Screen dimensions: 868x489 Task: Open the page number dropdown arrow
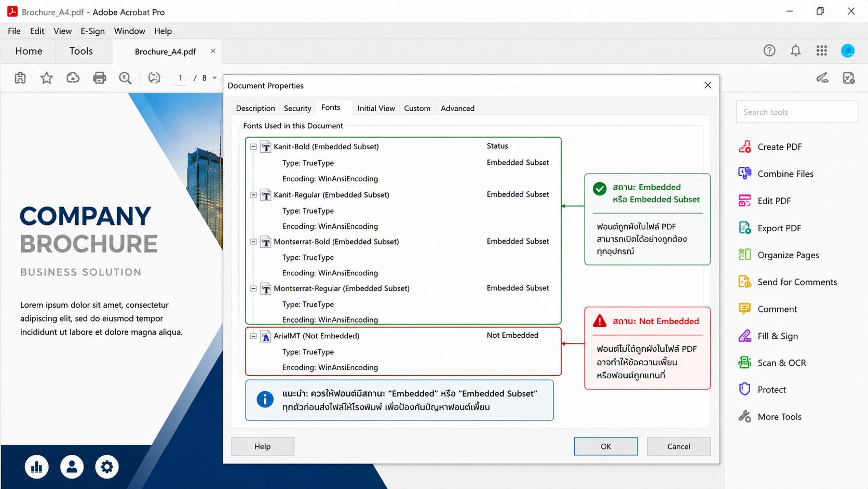pos(214,78)
